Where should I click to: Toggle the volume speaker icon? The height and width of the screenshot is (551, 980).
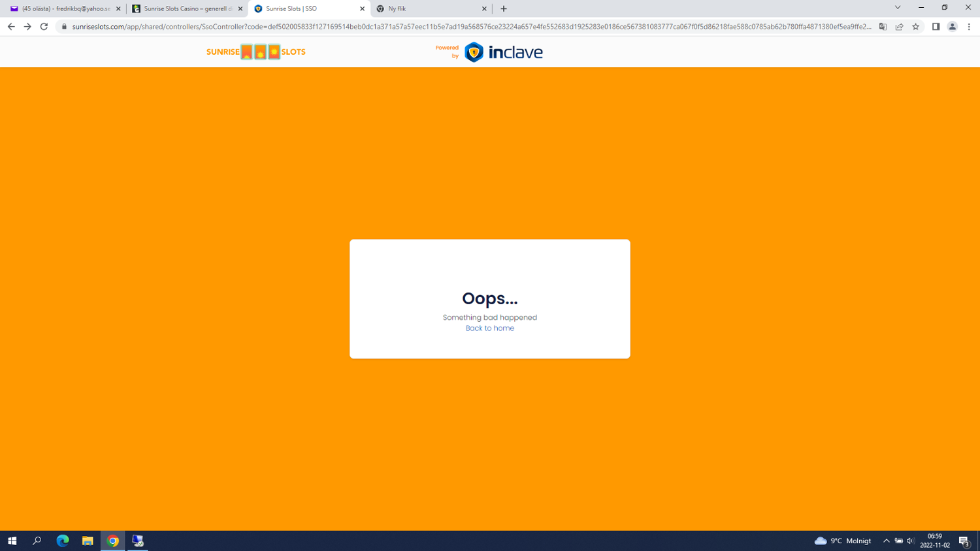tap(910, 541)
